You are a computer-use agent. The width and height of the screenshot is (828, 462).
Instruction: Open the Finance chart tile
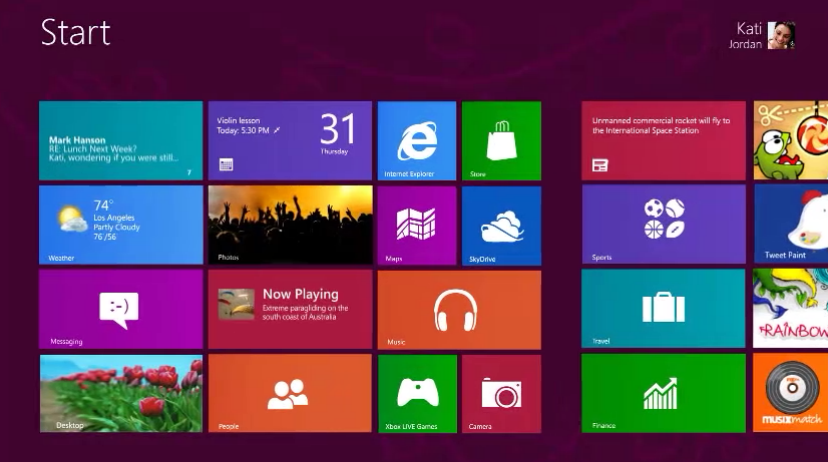tap(663, 393)
